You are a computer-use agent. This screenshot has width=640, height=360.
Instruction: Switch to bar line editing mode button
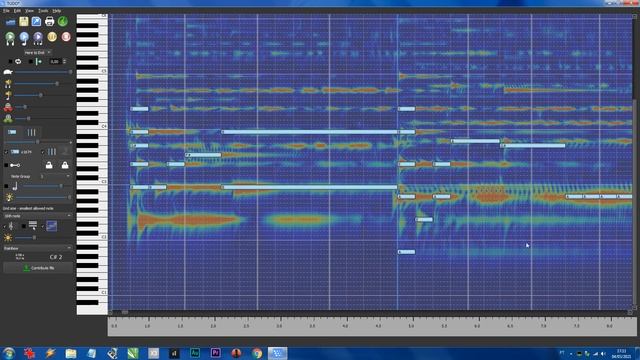click(x=31, y=132)
